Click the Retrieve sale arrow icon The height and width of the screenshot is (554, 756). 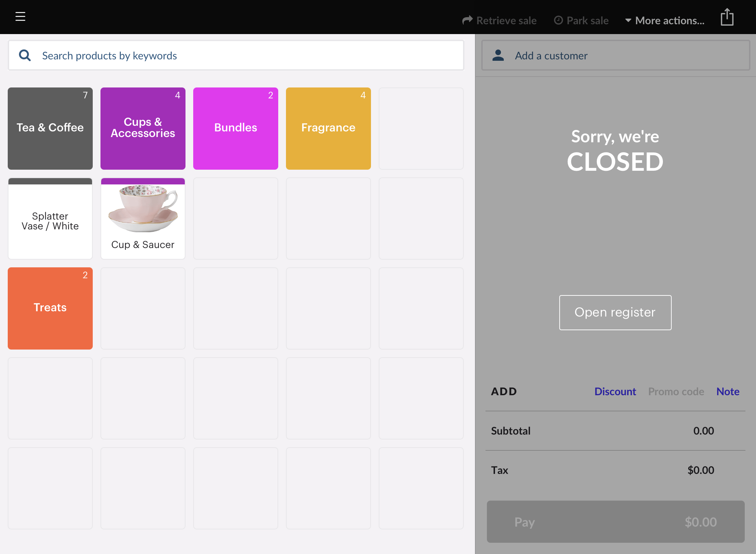click(x=467, y=20)
